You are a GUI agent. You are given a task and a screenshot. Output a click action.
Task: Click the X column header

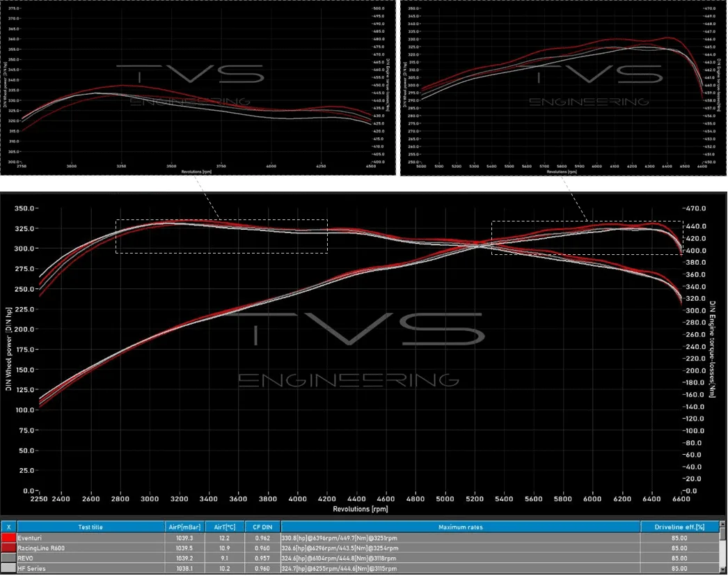(9, 527)
